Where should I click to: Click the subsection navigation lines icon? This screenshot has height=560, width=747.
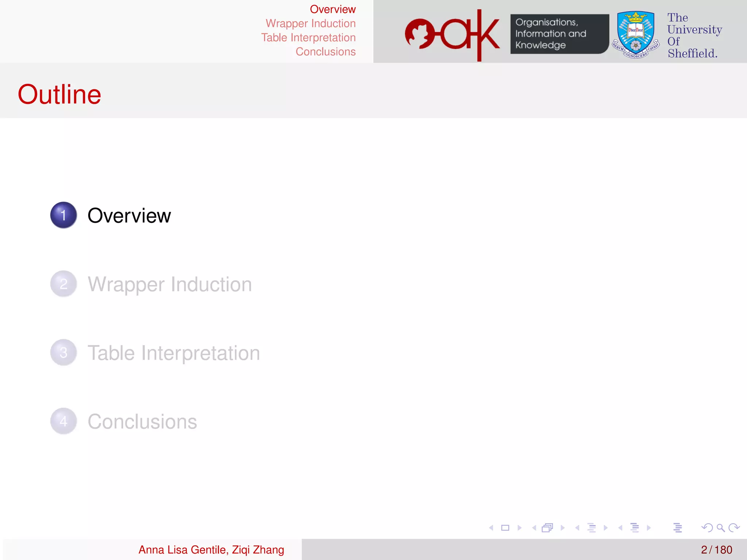(x=592, y=528)
